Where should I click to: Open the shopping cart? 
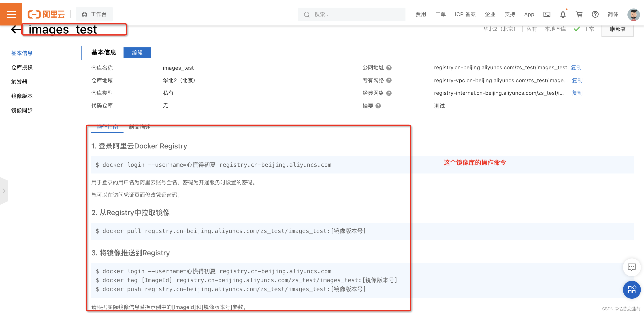579,14
